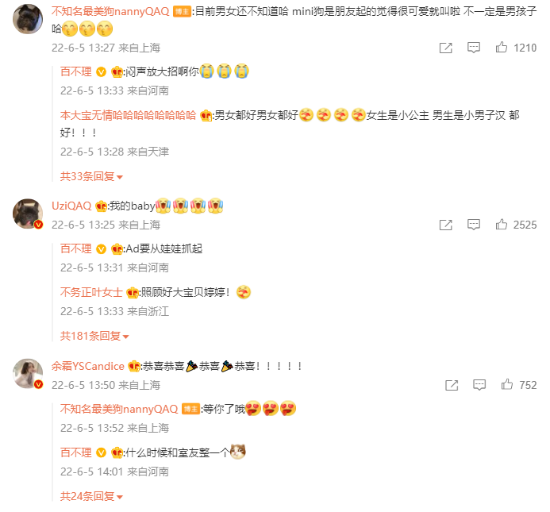Like the comment with 1210 likes
The width and height of the screenshot is (550, 512).
coord(501,47)
